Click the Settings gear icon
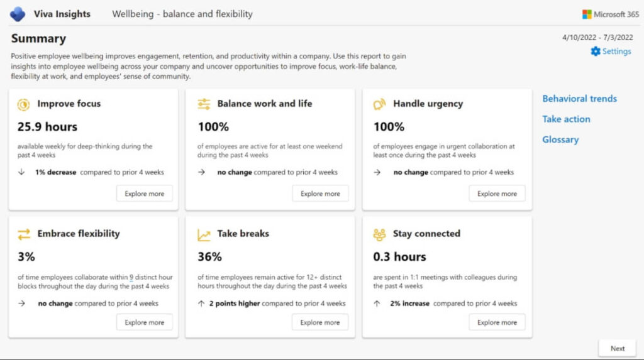The image size is (644, 360). (x=595, y=52)
